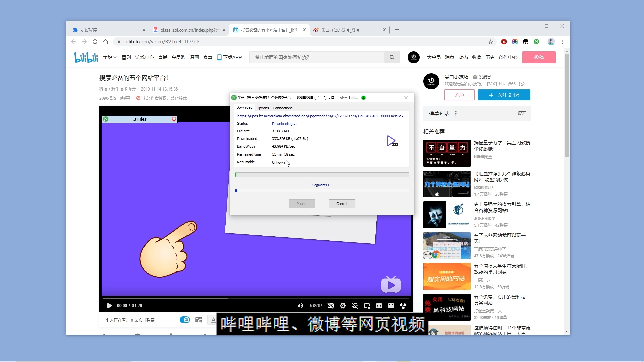Toggle subtitles off icon in player
The width and height of the screenshot is (644, 362).
(x=330, y=306)
